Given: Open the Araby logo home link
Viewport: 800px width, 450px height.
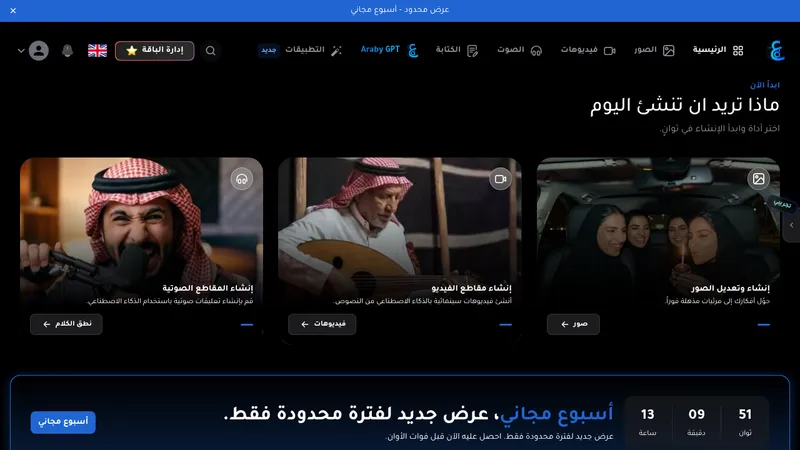Looking at the screenshot, I should point(777,51).
